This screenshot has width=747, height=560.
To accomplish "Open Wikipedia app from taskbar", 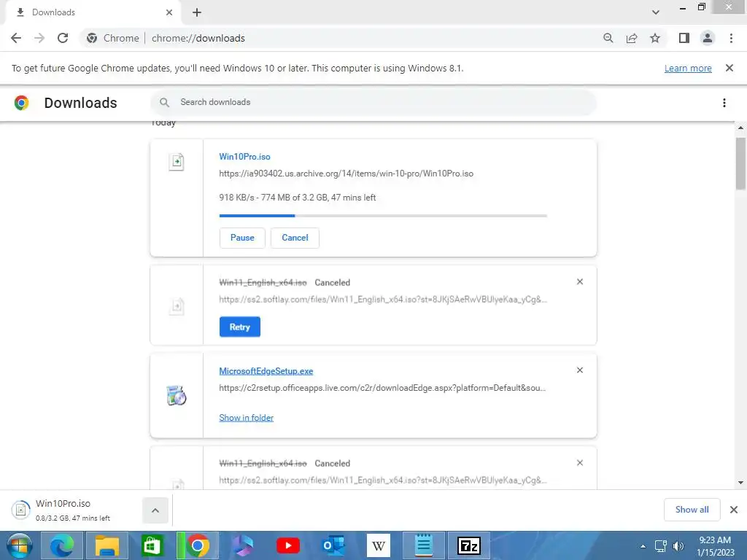I will 379,545.
